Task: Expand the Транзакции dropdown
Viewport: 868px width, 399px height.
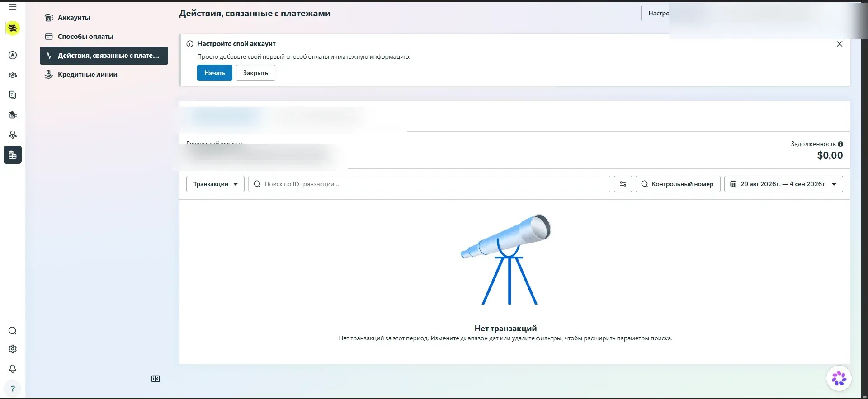Action: 215,184
